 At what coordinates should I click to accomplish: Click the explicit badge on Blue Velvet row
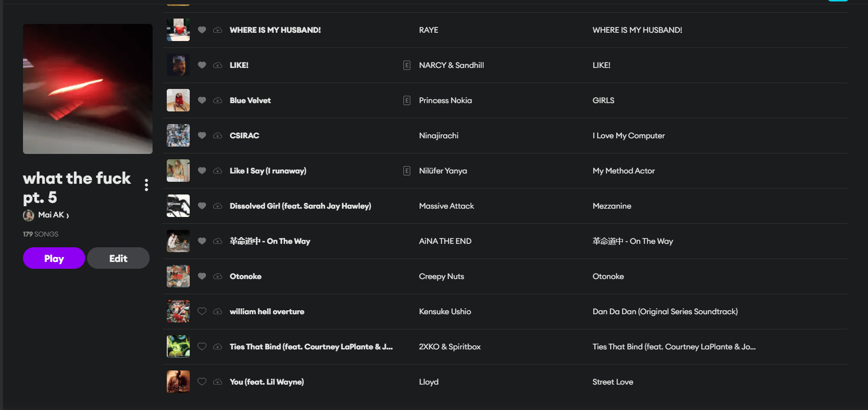pos(407,100)
